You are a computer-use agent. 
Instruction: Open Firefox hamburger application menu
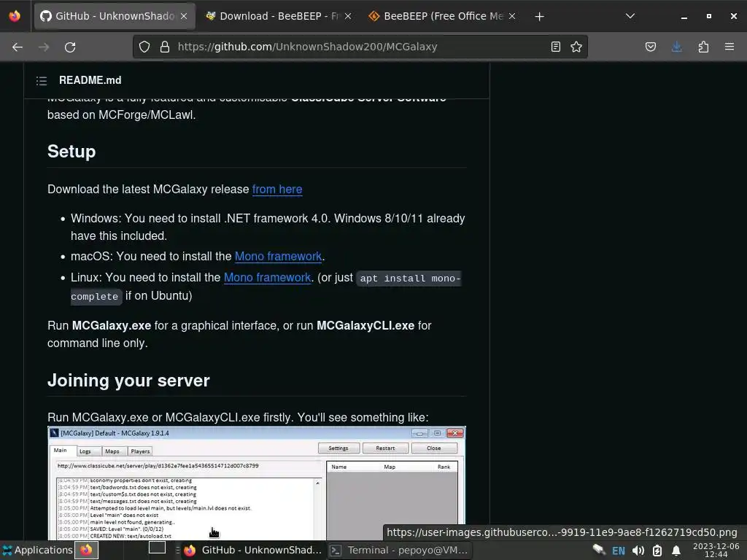pos(729,47)
